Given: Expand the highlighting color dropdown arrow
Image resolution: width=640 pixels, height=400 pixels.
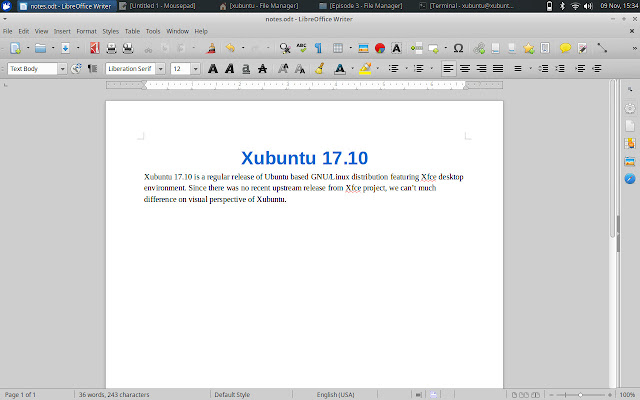Looking at the screenshot, I should (x=378, y=69).
